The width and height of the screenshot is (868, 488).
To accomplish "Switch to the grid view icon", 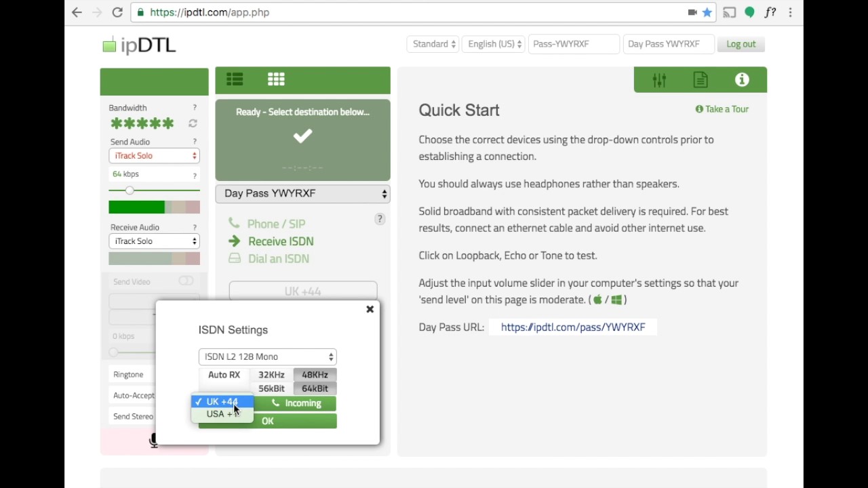I will pyautogui.click(x=276, y=80).
